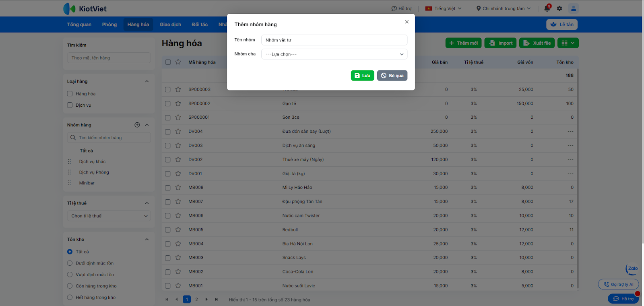Select Hết hàng trong kho stock filter

point(70,298)
